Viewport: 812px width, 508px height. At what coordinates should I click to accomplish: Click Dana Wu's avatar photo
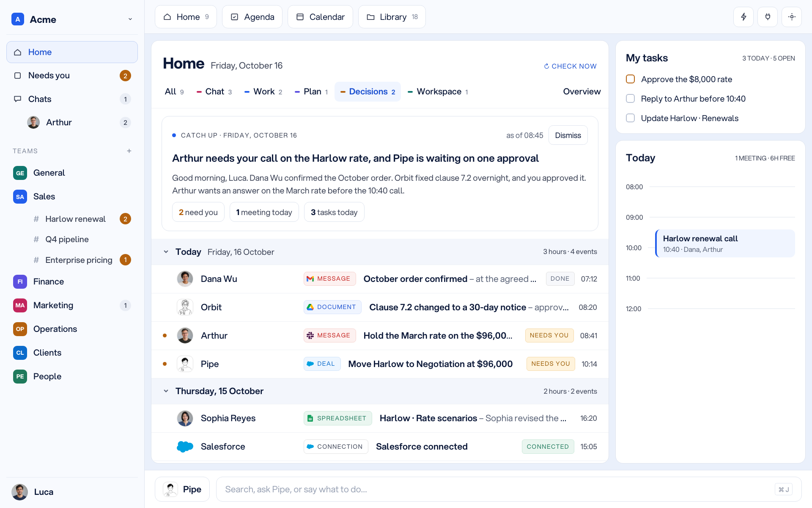tap(185, 279)
